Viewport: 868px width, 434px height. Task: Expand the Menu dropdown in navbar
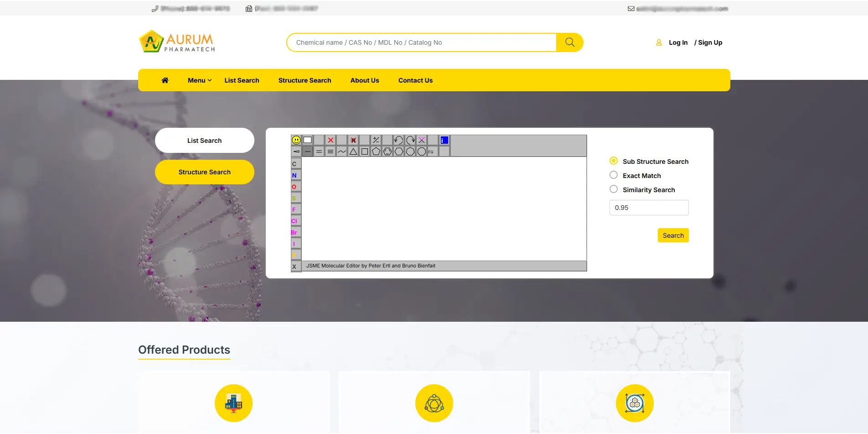tap(199, 80)
